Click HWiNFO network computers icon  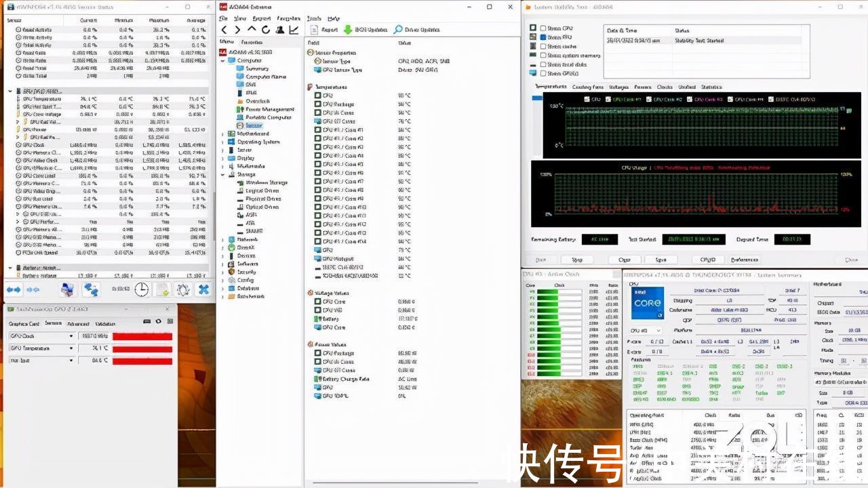pyautogui.click(x=91, y=289)
